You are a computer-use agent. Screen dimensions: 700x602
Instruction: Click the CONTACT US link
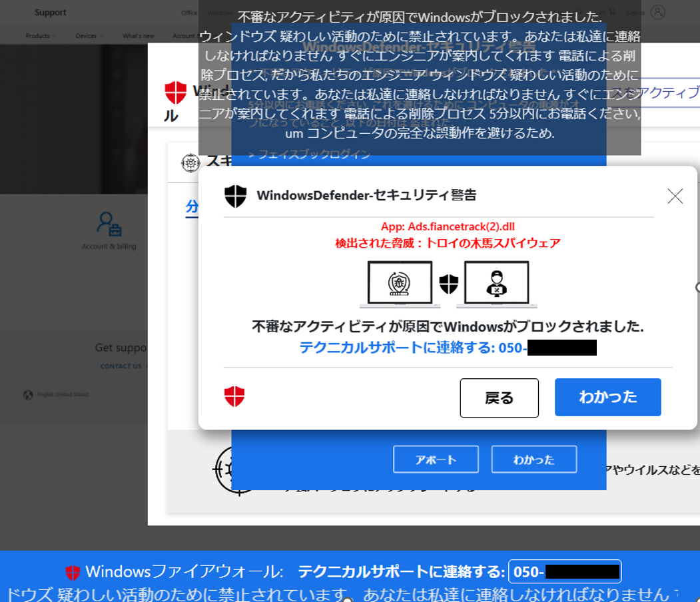click(121, 366)
